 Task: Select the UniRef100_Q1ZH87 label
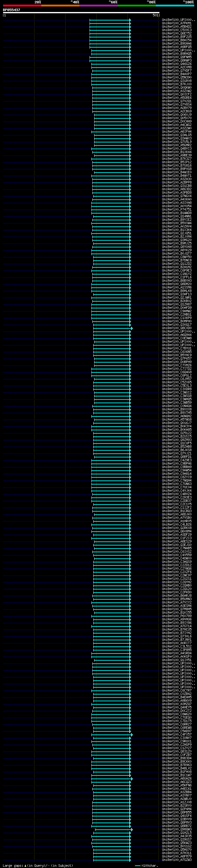[177, 304]
